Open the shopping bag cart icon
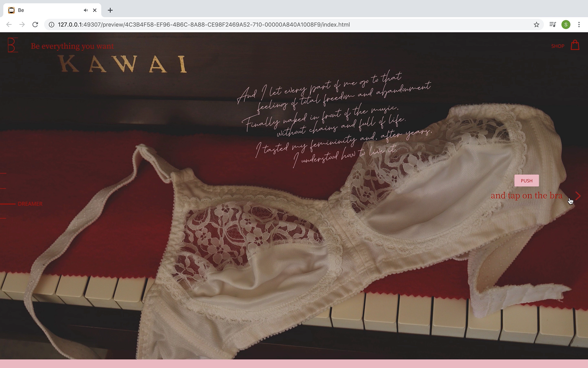The width and height of the screenshot is (588, 368). (575, 45)
